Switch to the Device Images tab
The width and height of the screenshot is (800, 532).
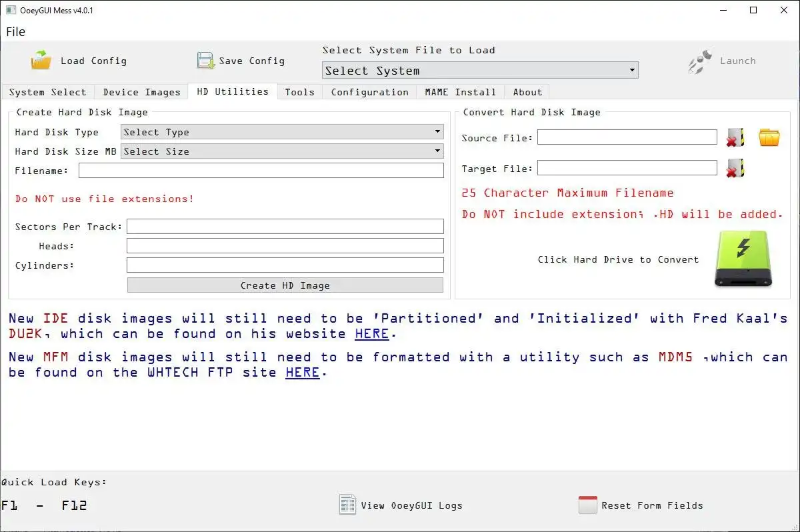(141, 92)
